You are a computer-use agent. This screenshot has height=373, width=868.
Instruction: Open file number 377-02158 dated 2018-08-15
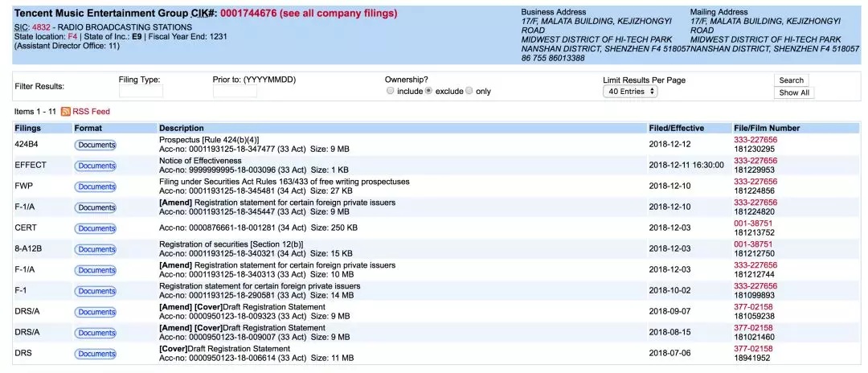[753, 328]
